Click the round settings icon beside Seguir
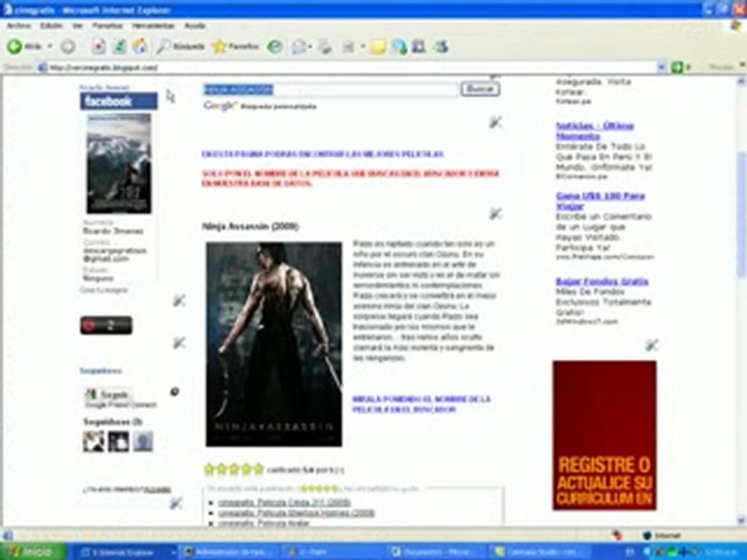This screenshot has width=747, height=560. 175,391
